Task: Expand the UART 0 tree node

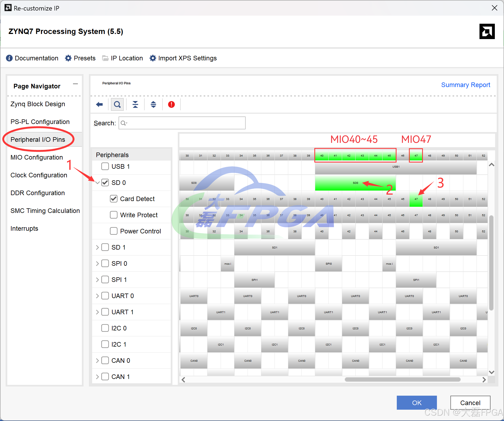Action: [97, 296]
